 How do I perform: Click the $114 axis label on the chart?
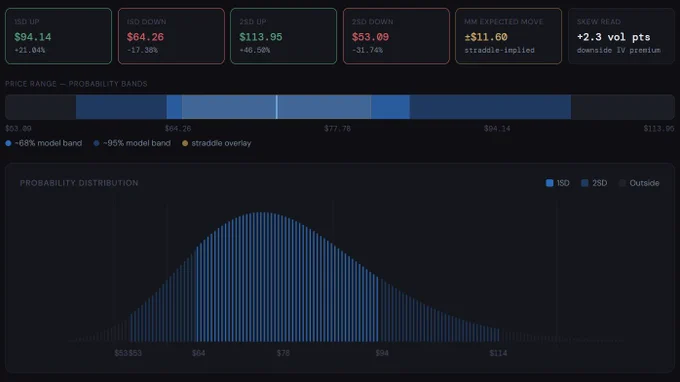click(x=498, y=353)
